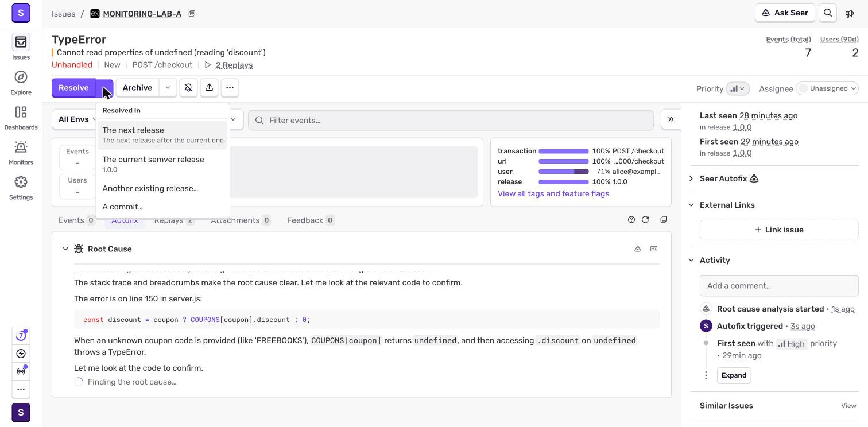Choose The current semver release 1.0.0
The image size is (868, 427).
click(x=162, y=164)
